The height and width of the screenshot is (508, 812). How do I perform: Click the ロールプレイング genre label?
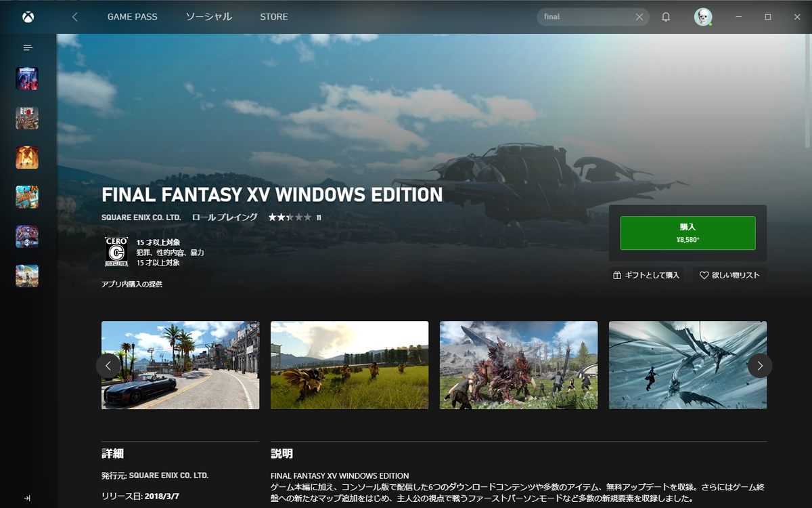tap(225, 217)
